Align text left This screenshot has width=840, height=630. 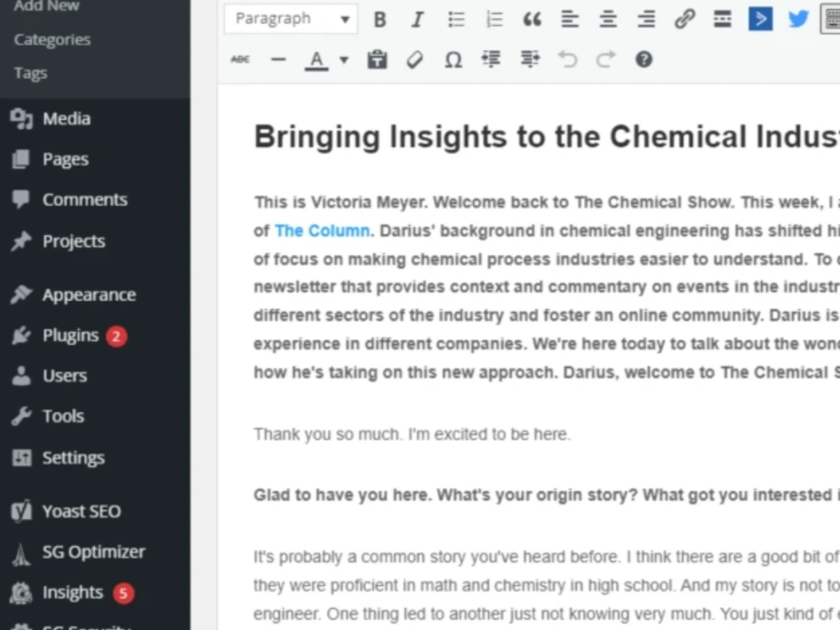tap(570, 20)
